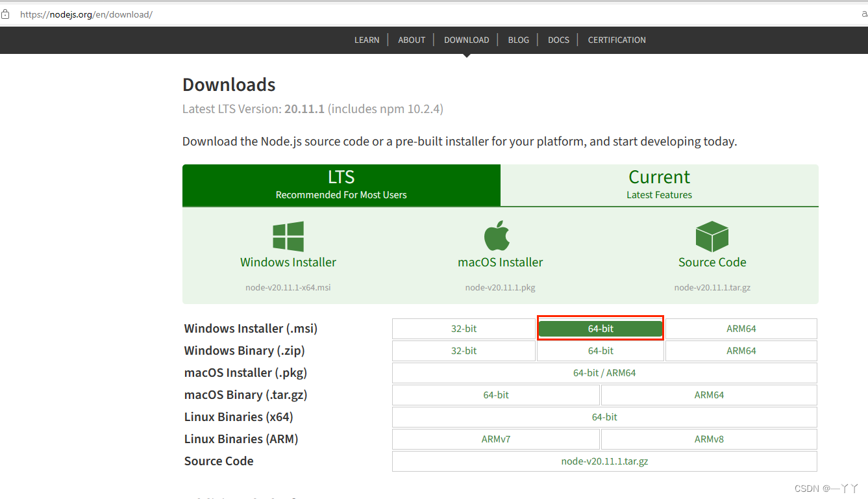Click the macOS Binary (.tar.gz) row label

tap(245, 395)
